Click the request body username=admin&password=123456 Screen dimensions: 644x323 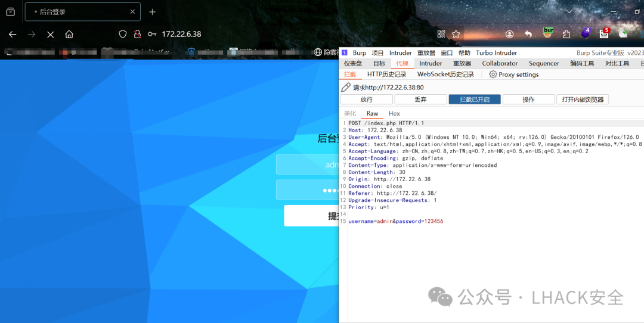(x=395, y=221)
